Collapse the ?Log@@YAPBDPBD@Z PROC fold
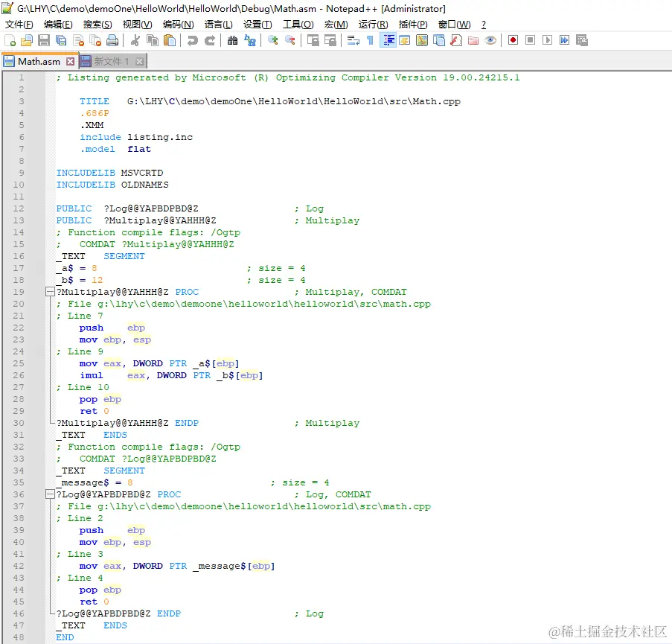 pyautogui.click(x=50, y=494)
